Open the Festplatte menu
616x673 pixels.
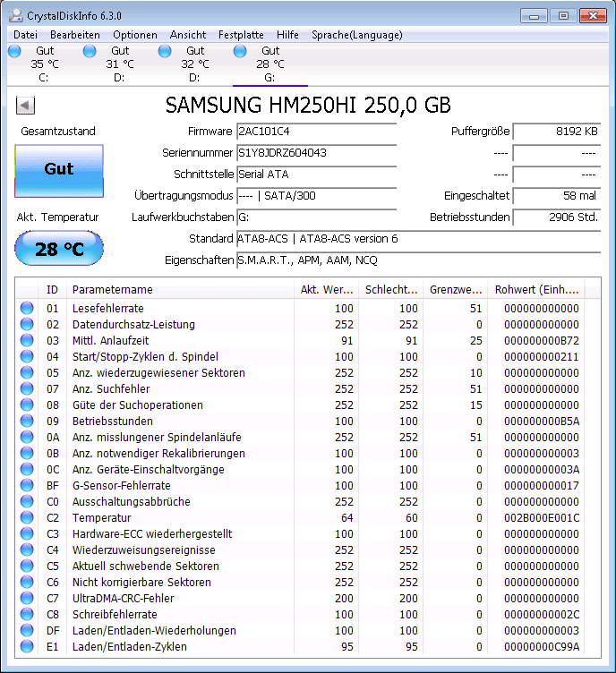click(241, 35)
